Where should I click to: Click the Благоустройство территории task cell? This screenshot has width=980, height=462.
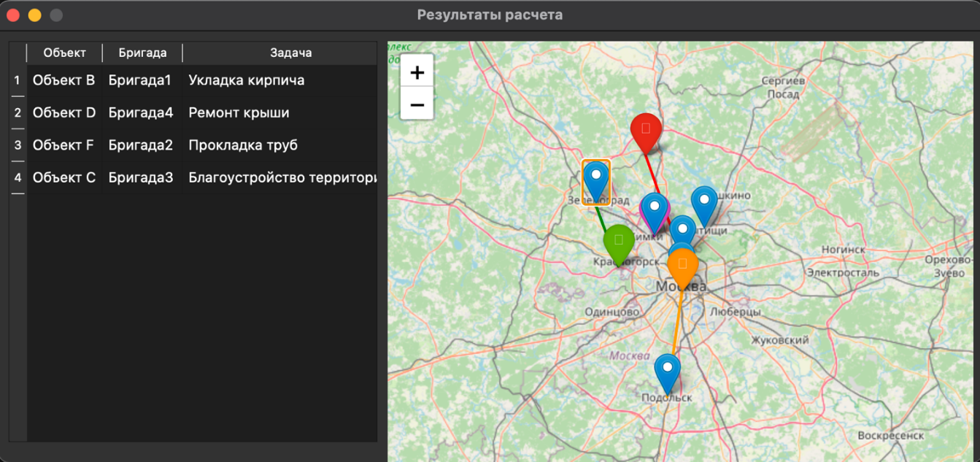(x=281, y=177)
